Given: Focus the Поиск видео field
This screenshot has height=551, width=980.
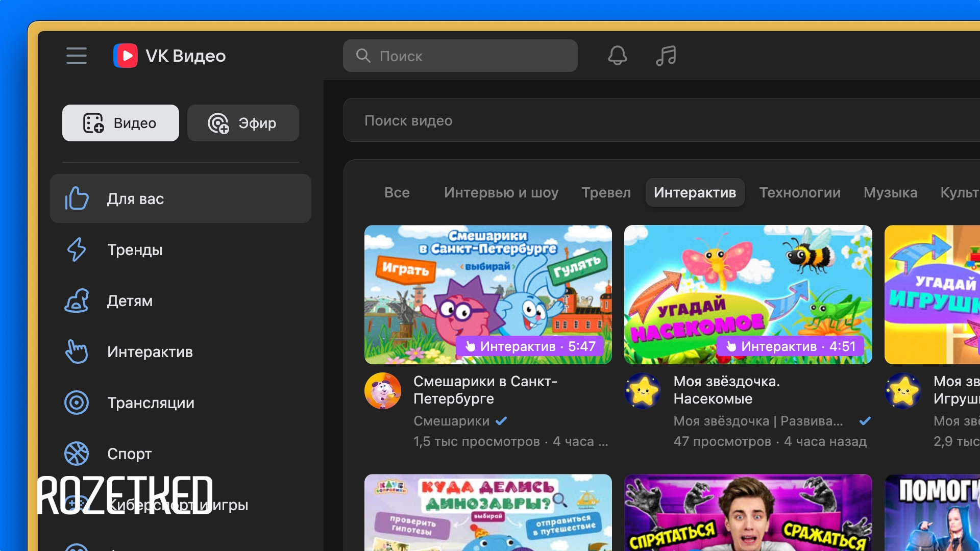Looking at the screenshot, I should coord(661,120).
